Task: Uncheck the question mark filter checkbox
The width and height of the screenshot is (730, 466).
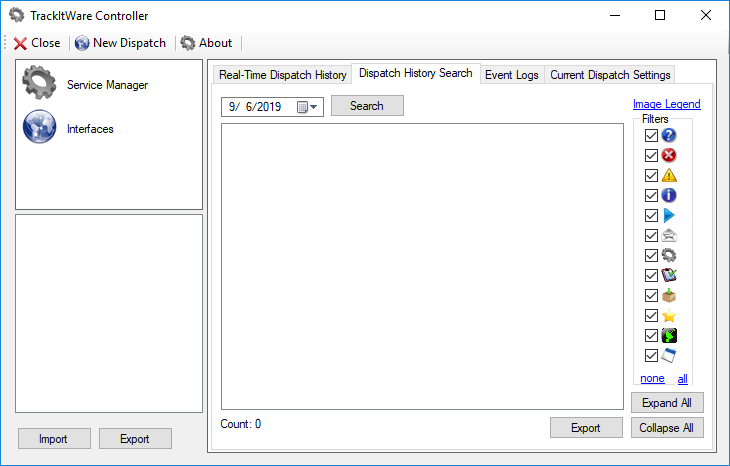Action: tap(651, 135)
